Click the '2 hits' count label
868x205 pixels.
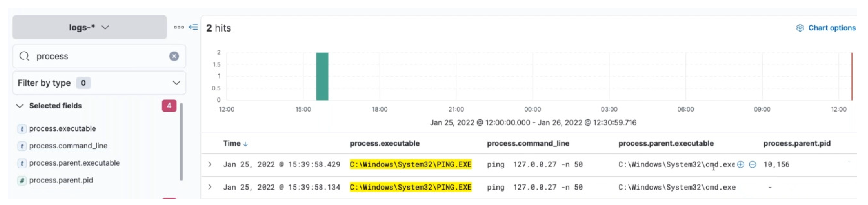[x=218, y=28]
